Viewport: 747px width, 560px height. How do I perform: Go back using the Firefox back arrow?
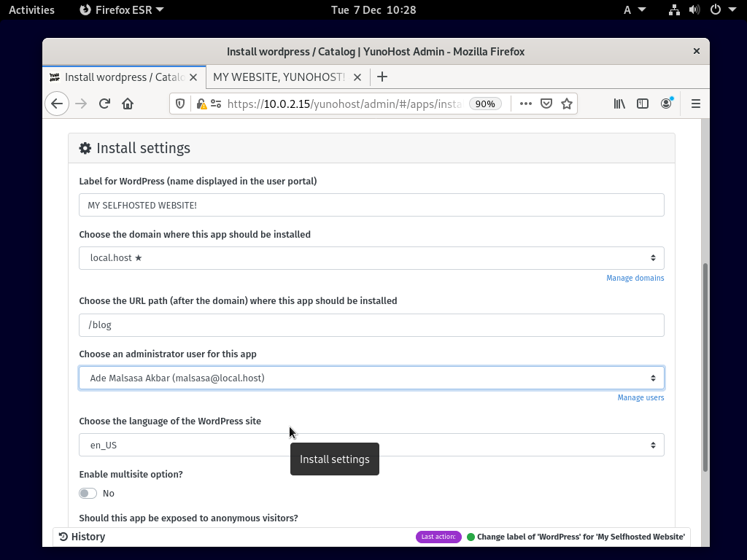click(x=57, y=104)
